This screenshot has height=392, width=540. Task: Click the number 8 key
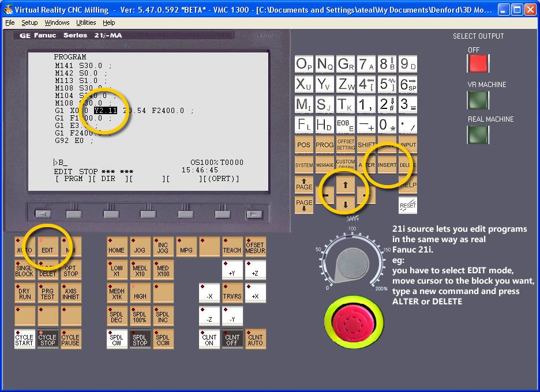[x=387, y=64]
